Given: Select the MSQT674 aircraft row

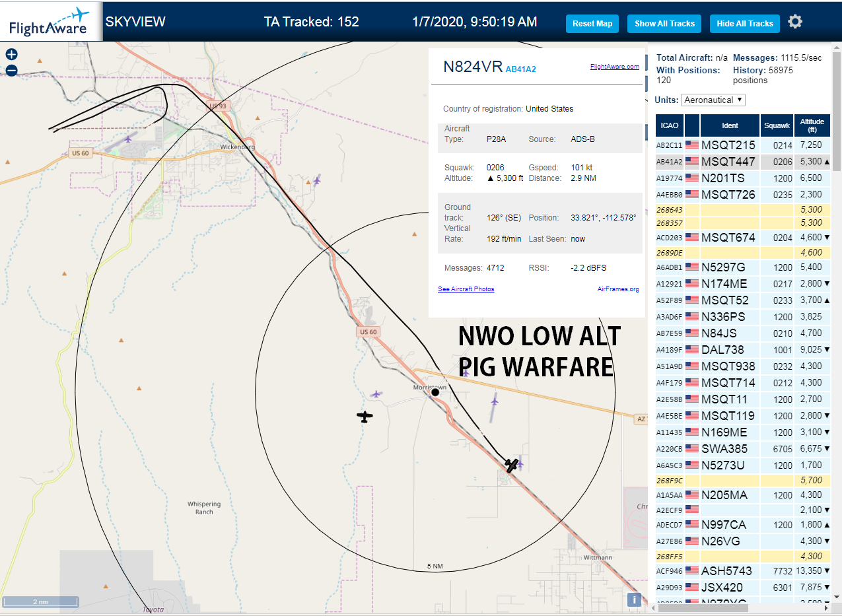Looking at the screenshot, I should tap(743, 237).
